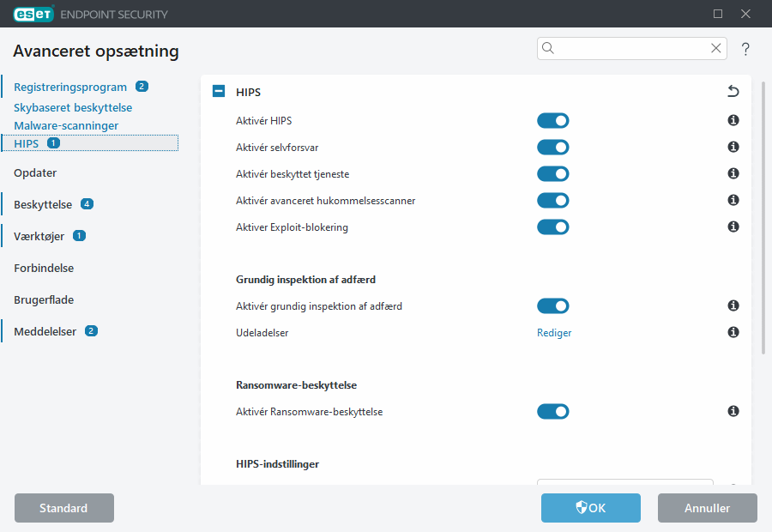The width and height of the screenshot is (772, 532).
Task: Toggle Aktivér grundig inspektion af adfærd
Action: point(553,305)
